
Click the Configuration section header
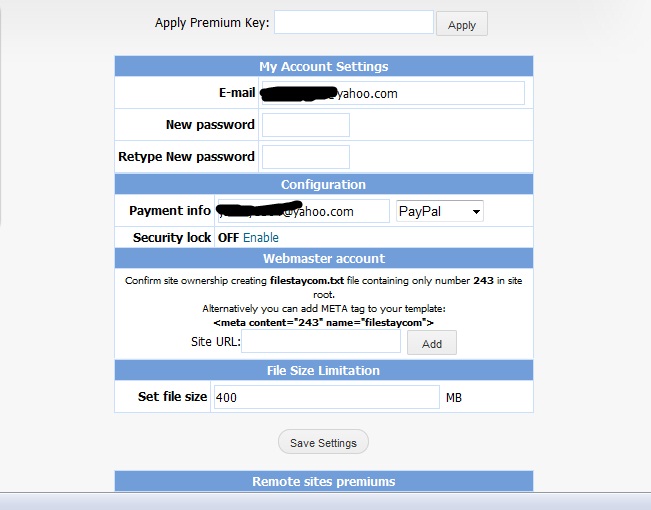[x=323, y=184]
